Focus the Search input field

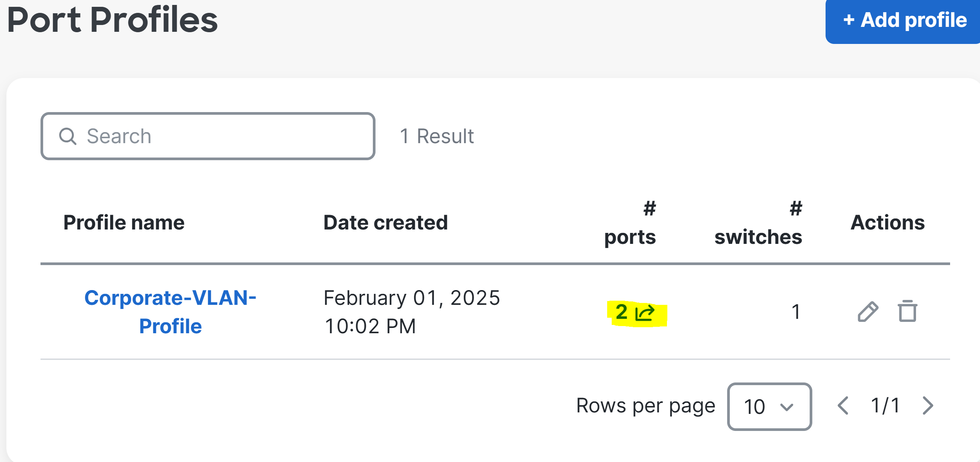pos(208,136)
